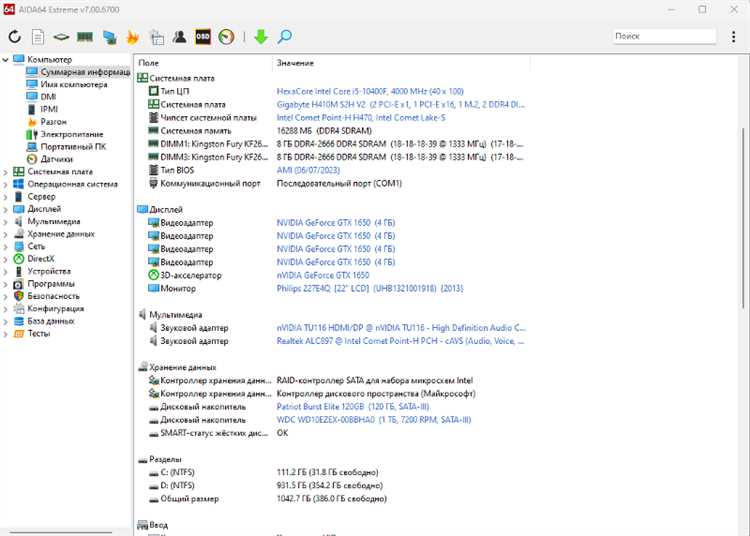The width and height of the screenshot is (750, 536).
Task: Click the magnifier search toolbar icon
Action: point(285,37)
